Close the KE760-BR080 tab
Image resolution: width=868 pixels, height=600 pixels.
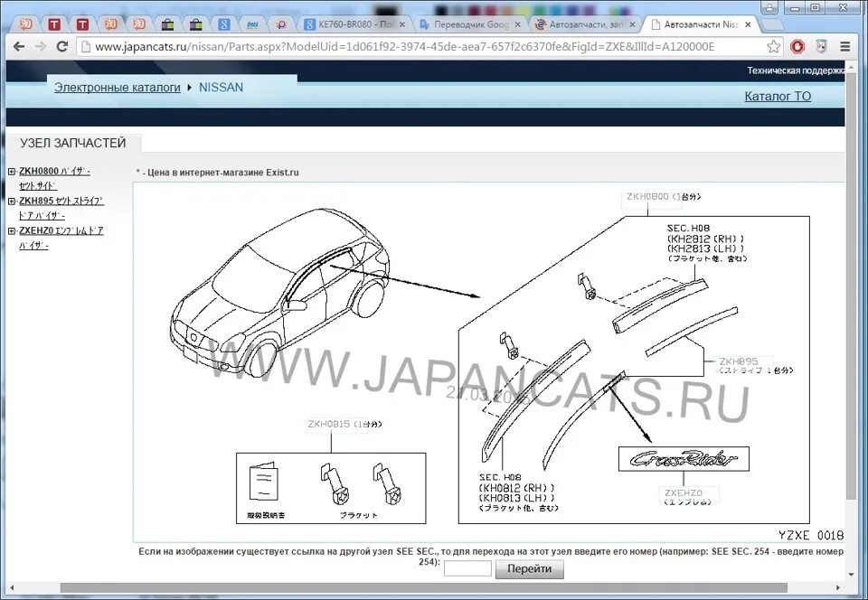pos(402,24)
